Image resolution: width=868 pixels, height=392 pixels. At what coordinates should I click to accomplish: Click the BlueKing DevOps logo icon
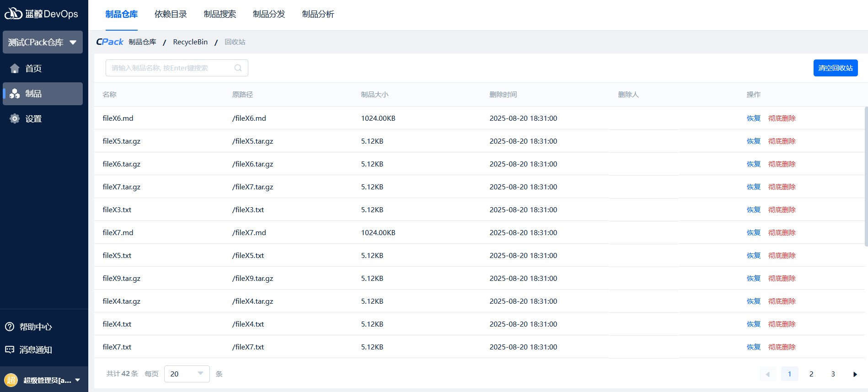[13, 14]
